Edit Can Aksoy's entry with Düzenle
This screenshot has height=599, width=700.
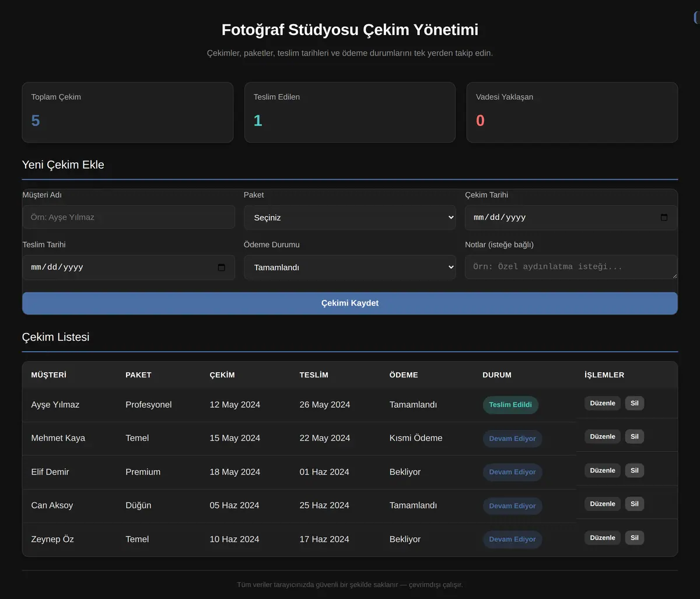tap(603, 504)
